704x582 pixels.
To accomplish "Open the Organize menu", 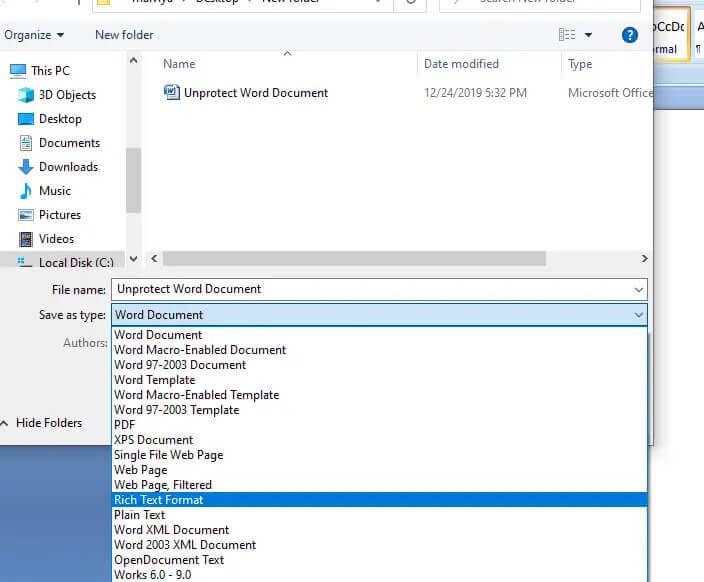I will point(34,35).
